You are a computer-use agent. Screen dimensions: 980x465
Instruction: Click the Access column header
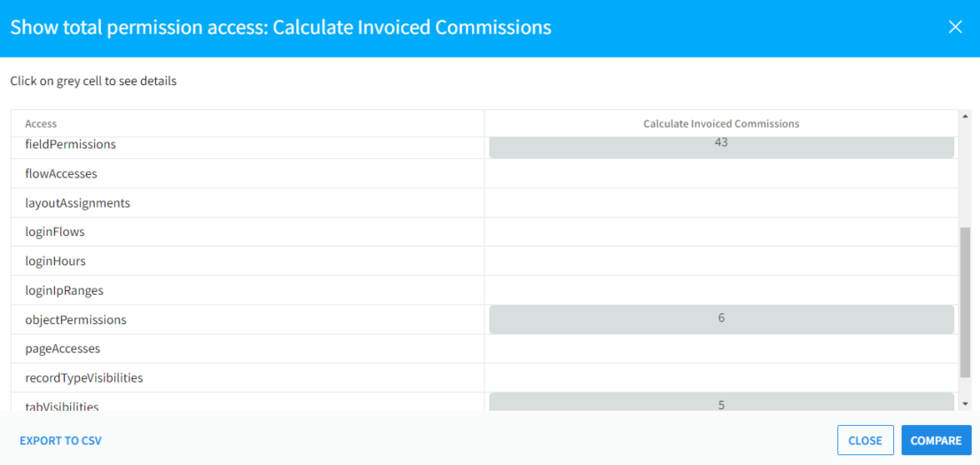(x=41, y=124)
